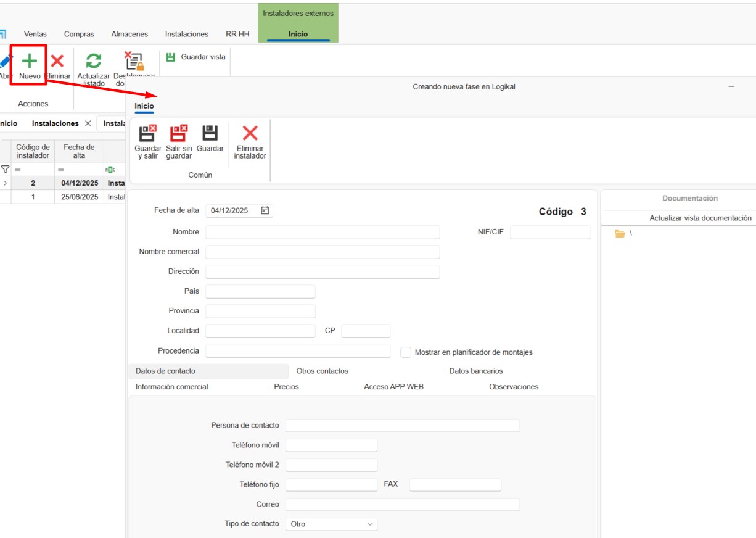
Task: Select the Acceso APP WEB tab
Action: 393,387
